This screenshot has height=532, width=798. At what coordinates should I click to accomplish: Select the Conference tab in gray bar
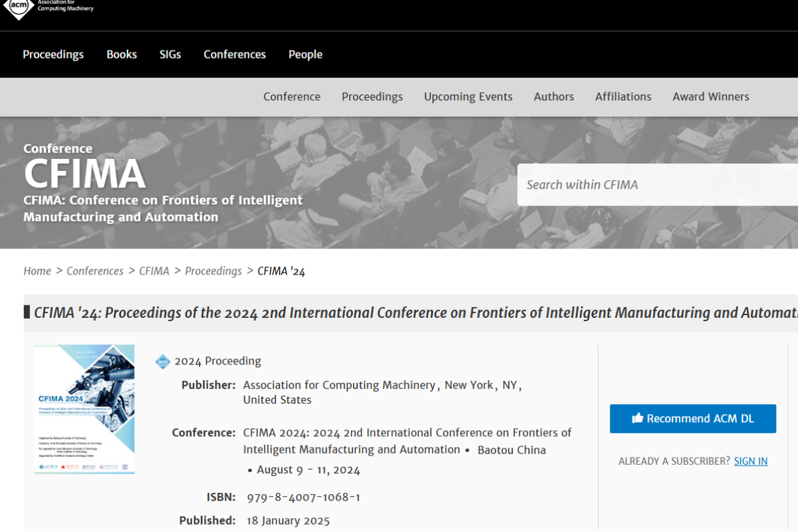tap(292, 96)
